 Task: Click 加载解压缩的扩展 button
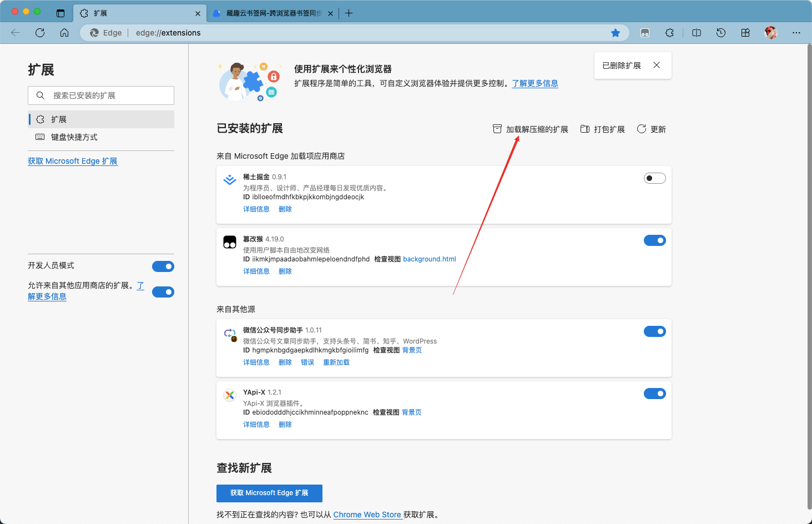[531, 129]
